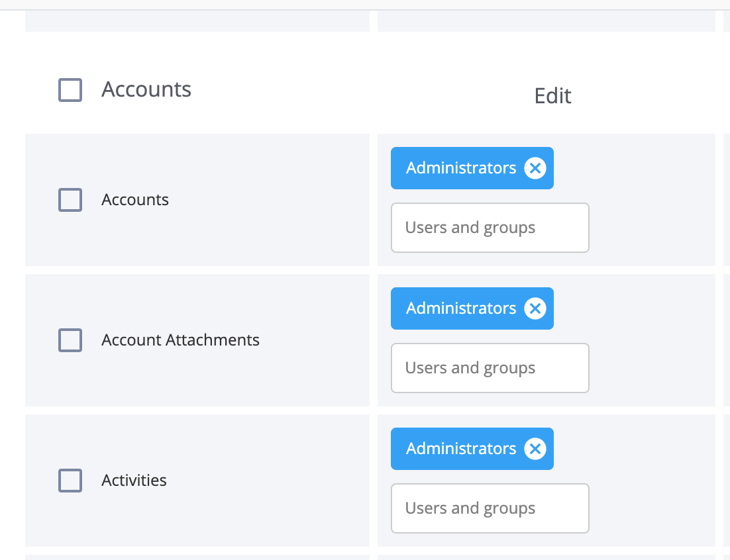Remove Administrators from Accounts edit permissions

pos(535,168)
